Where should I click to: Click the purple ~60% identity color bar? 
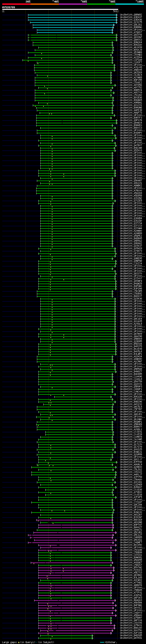tap(73, 4)
